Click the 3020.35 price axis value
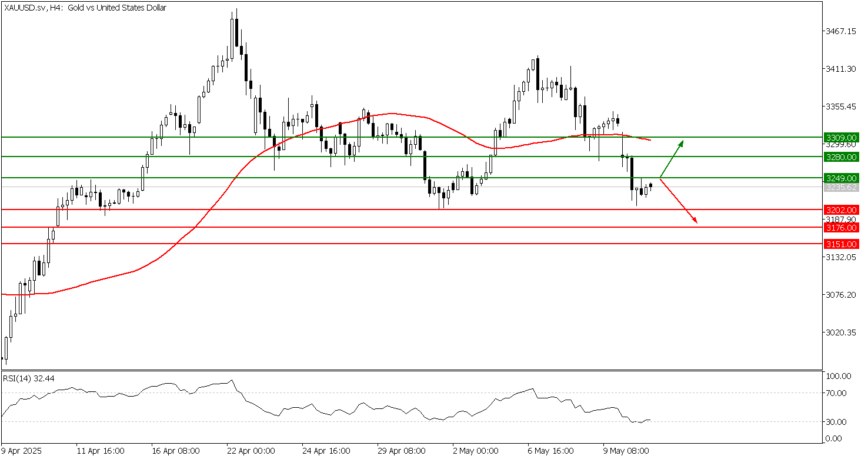868x459 pixels. [842, 332]
